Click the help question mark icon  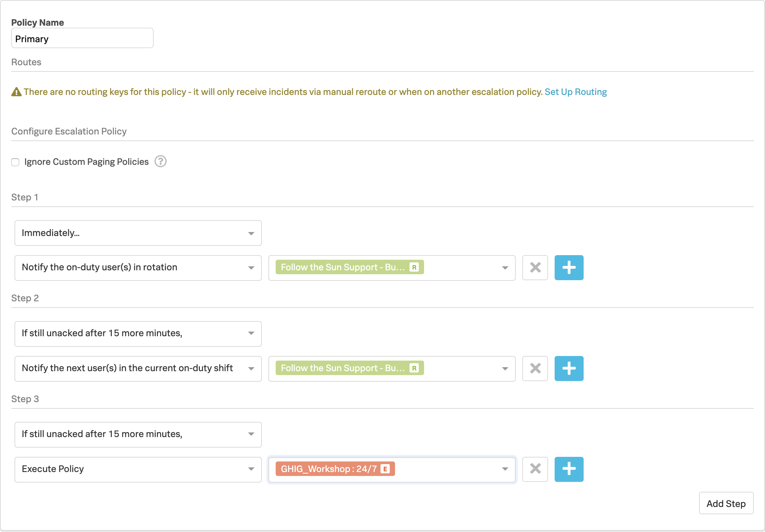[x=160, y=162]
